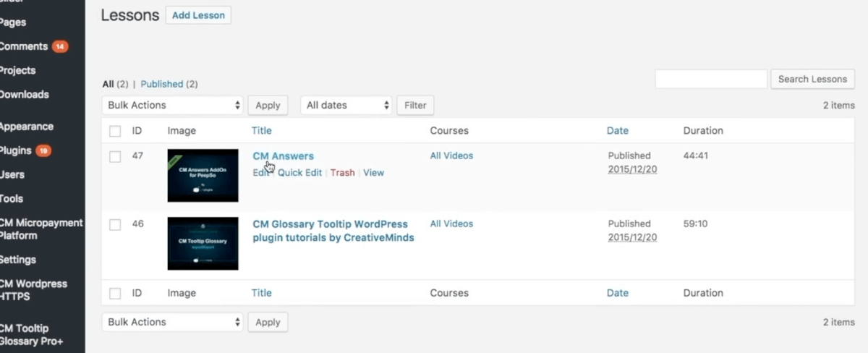Open the Appearance menu in sidebar
The height and width of the screenshot is (353, 868).
(x=27, y=126)
